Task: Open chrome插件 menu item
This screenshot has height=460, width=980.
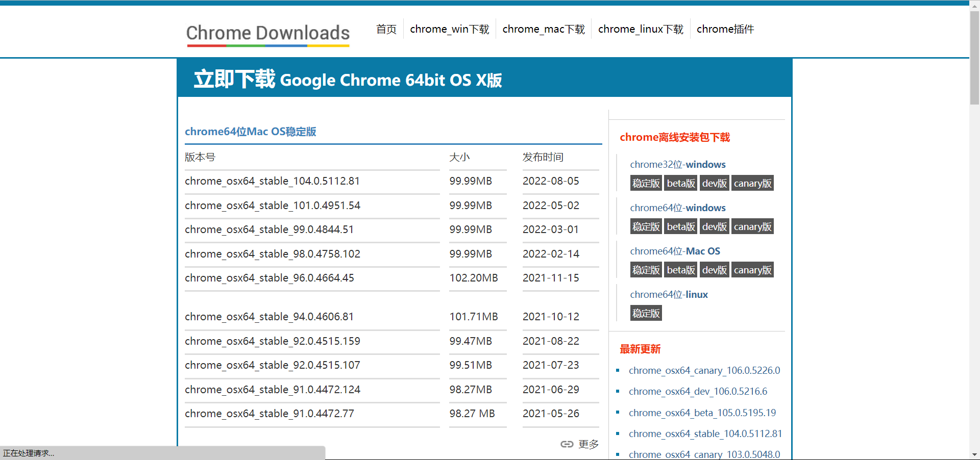Action: point(725,29)
